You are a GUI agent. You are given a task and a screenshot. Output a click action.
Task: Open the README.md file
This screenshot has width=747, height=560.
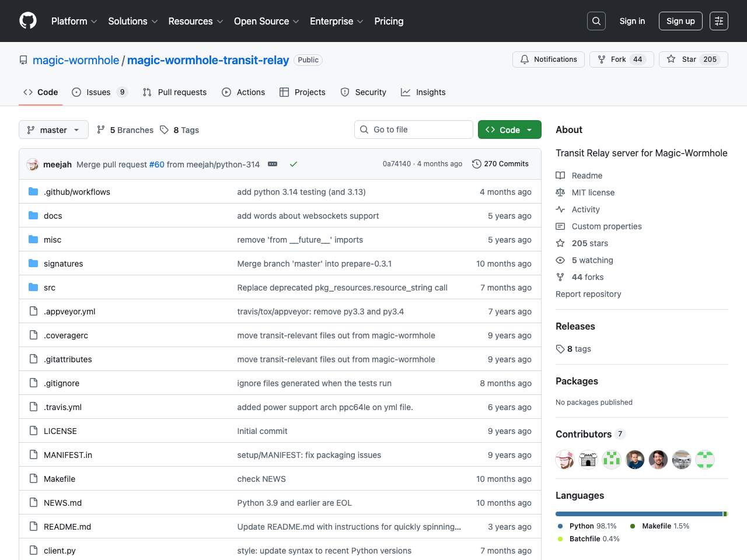tap(67, 527)
